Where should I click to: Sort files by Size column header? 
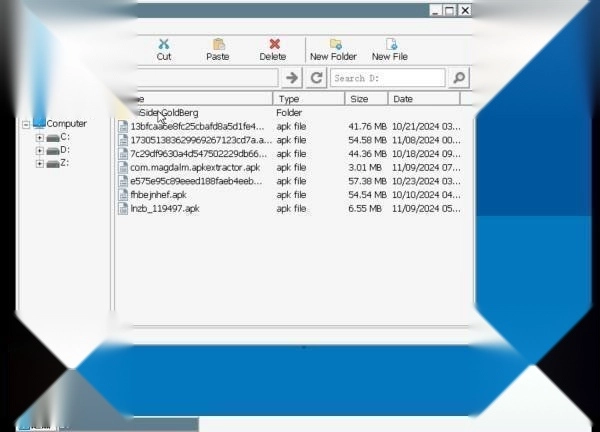coord(365,99)
